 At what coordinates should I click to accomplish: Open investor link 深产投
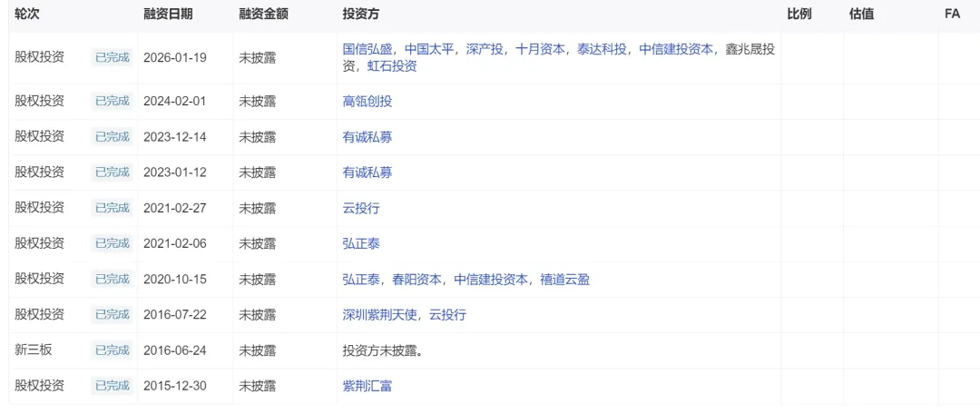click(485, 50)
